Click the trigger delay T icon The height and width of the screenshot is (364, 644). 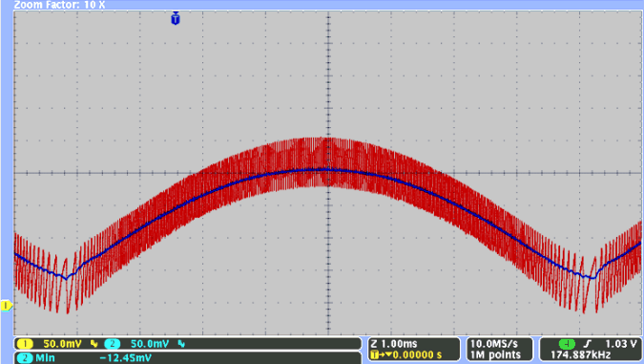click(374, 354)
